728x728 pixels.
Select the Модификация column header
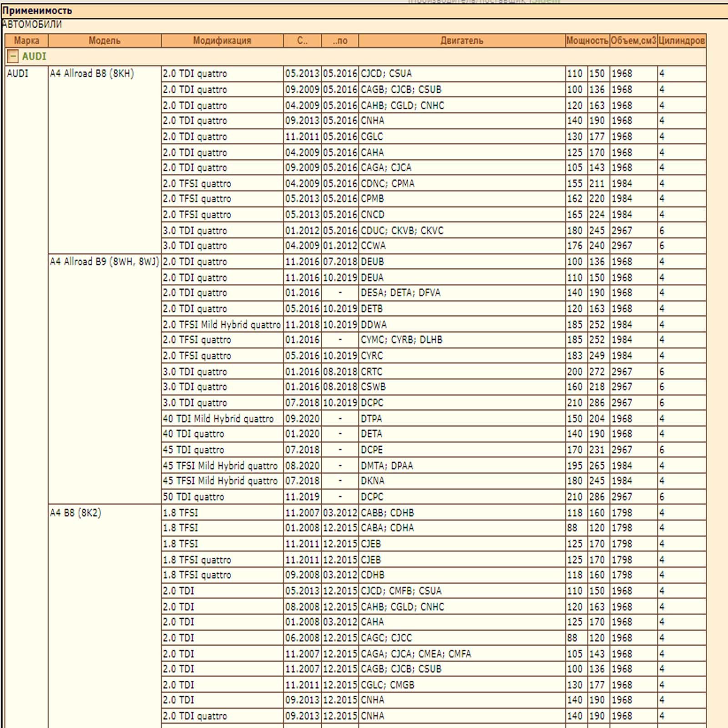coord(222,40)
